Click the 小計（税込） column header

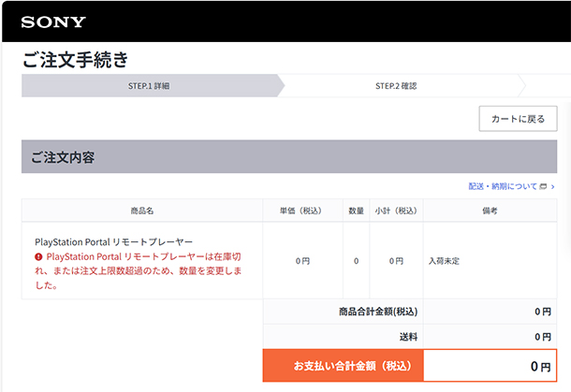(x=396, y=211)
